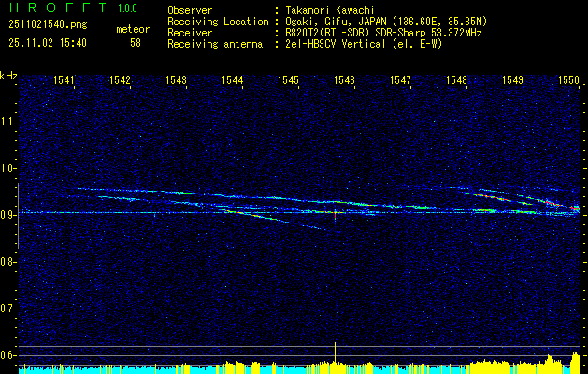Click the 1544 time marker
Screen dimensions: 588x374
click(x=233, y=79)
